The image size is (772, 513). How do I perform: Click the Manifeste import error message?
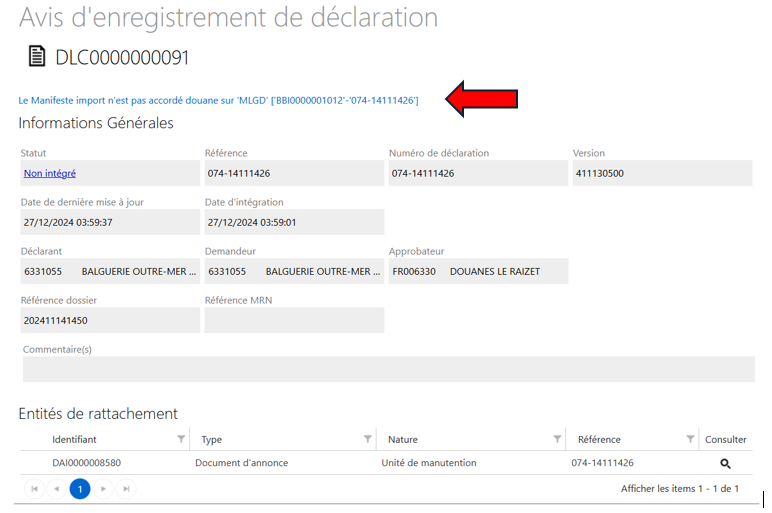point(218,100)
